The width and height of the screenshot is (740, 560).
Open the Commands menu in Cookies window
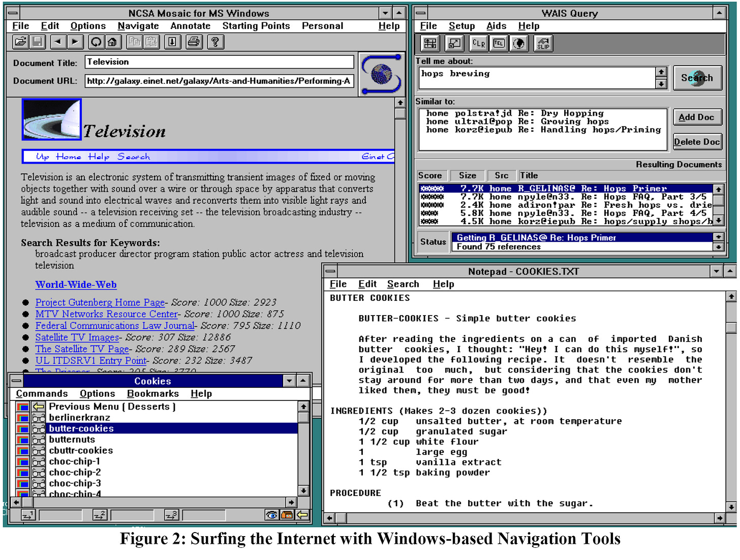click(42, 394)
